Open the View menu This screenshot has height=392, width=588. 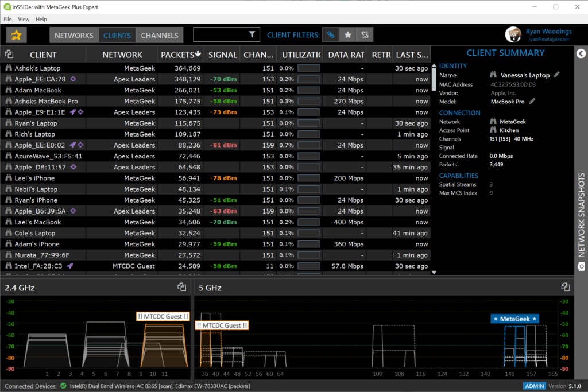[23, 19]
